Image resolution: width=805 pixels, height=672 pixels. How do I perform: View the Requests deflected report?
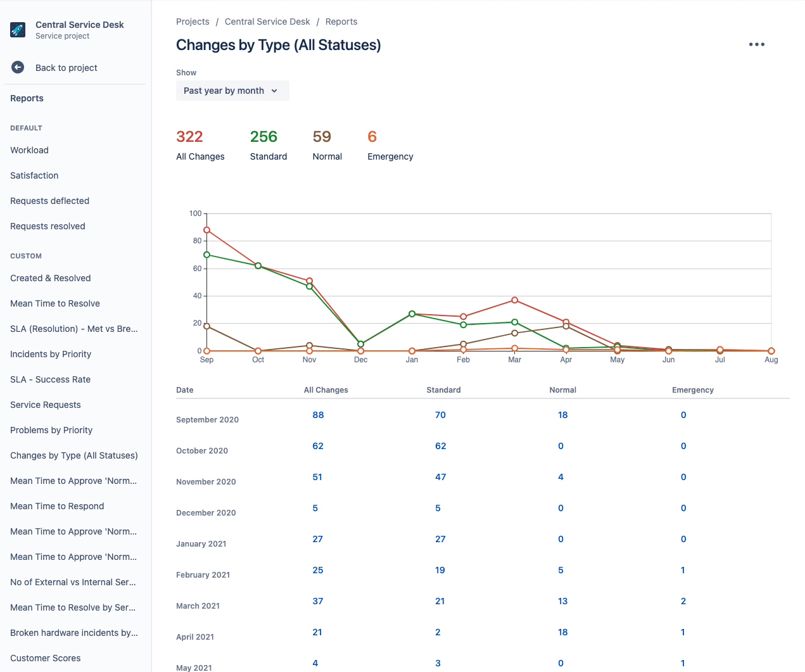click(49, 201)
